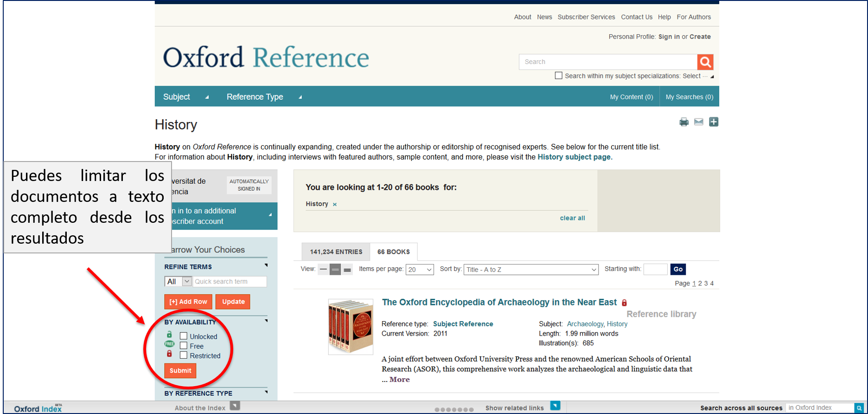
Task: Open the Contact Us page
Action: click(x=637, y=17)
